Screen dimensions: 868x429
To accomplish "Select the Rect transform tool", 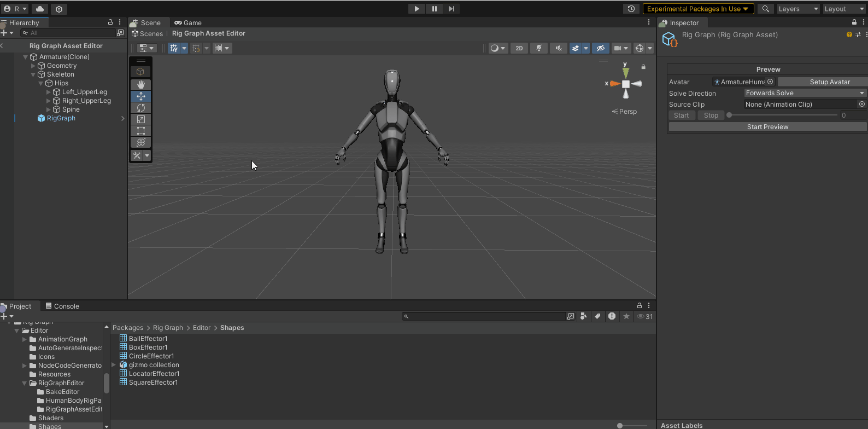I will tap(140, 131).
